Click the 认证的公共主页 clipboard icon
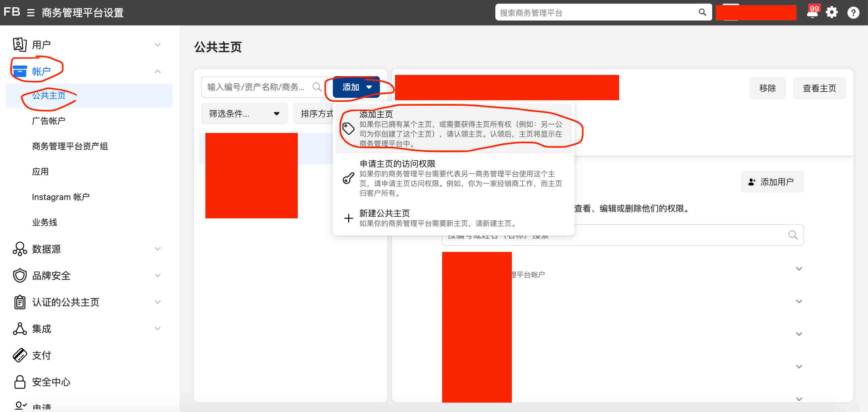868x412 pixels. [x=20, y=302]
